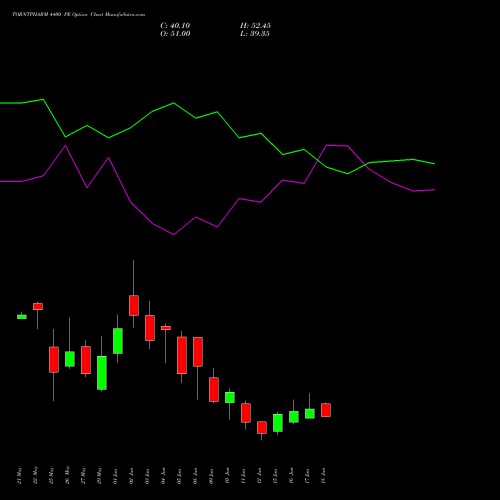Click the green candle above 10 Jun
The width and height of the screenshot is (500, 500).
pos(230,397)
